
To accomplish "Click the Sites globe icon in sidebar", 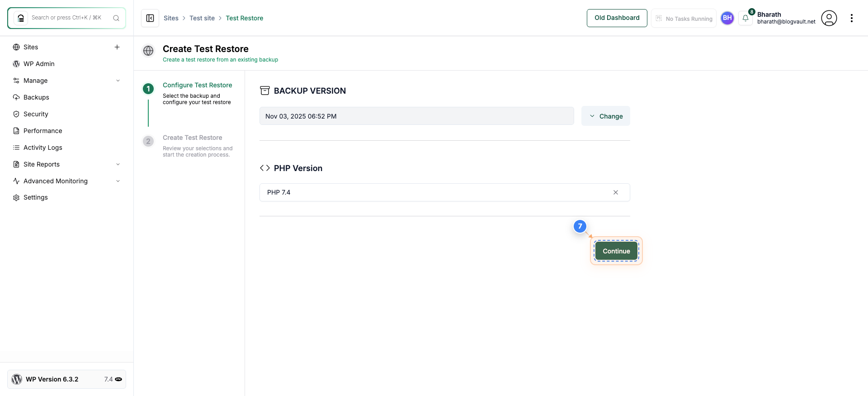I will (16, 47).
